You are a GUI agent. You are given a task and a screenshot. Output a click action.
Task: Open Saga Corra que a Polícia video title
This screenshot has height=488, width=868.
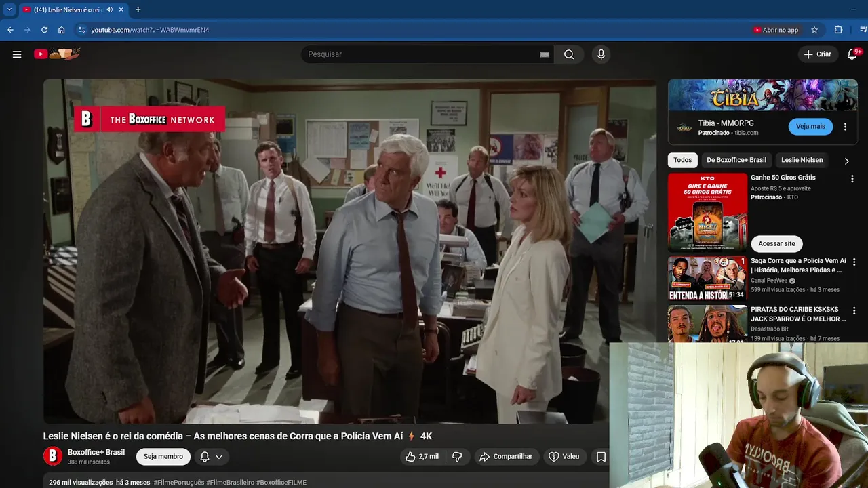798,265
